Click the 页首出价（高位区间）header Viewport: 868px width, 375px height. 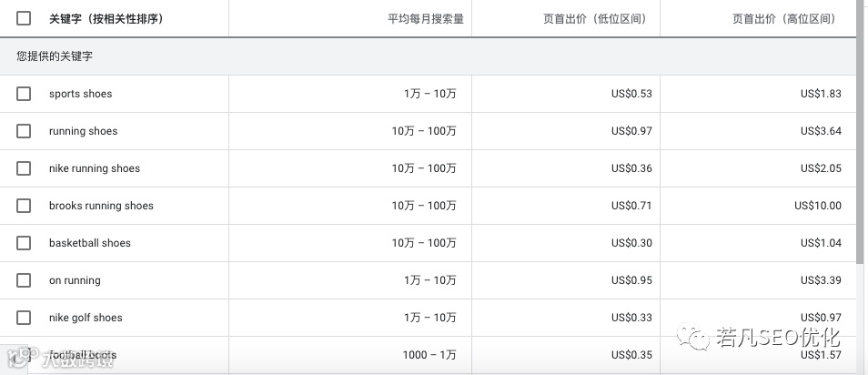coord(782,18)
